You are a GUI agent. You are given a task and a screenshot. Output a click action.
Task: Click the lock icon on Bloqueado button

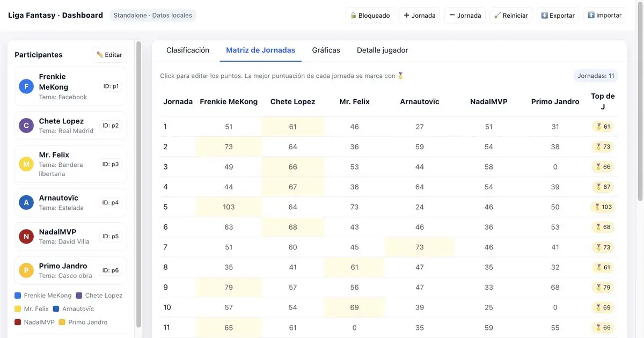[354, 16]
